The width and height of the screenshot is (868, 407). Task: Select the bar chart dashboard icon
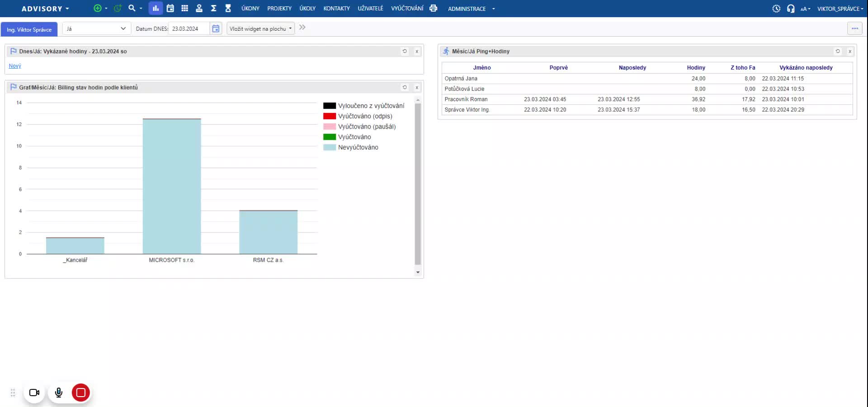(156, 8)
